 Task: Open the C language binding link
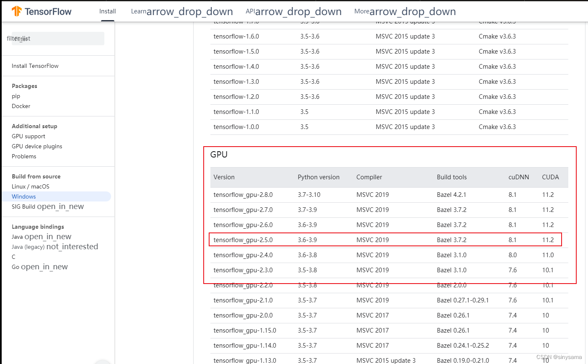pyautogui.click(x=13, y=257)
